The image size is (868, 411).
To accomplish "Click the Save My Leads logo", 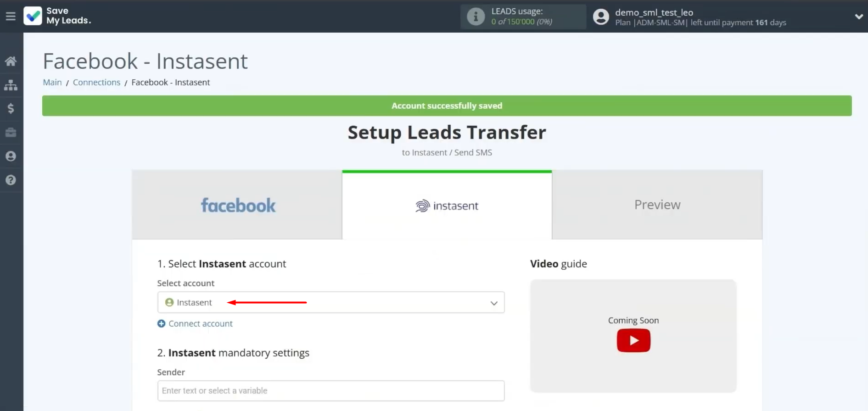I will pyautogui.click(x=58, y=16).
